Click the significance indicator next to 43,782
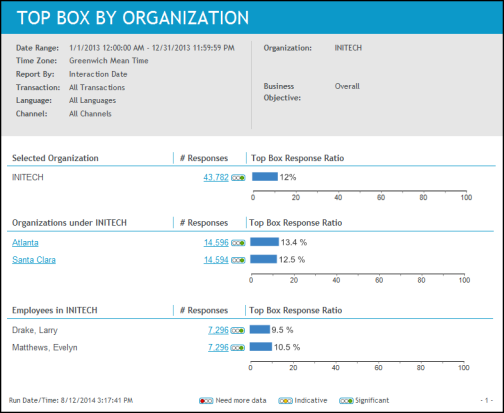Image resolution: width=504 pixels, height=413 pixels. click(x=238, y=178)
